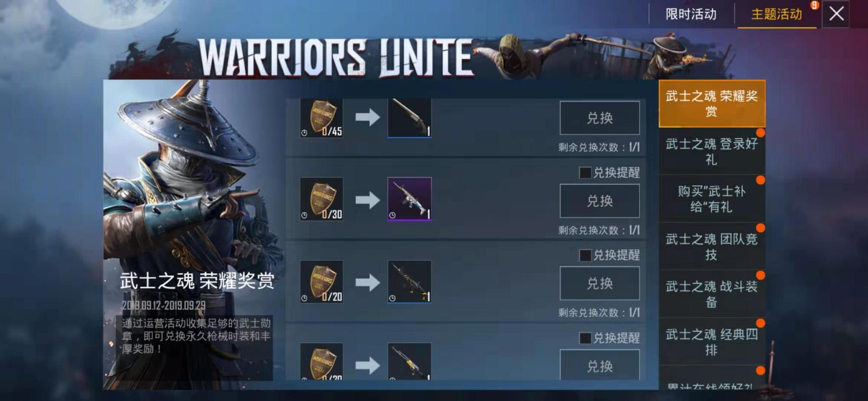Click the warrior medal icon requiring 45
This screenshot has width=868, height=401.
pos(322,118)
